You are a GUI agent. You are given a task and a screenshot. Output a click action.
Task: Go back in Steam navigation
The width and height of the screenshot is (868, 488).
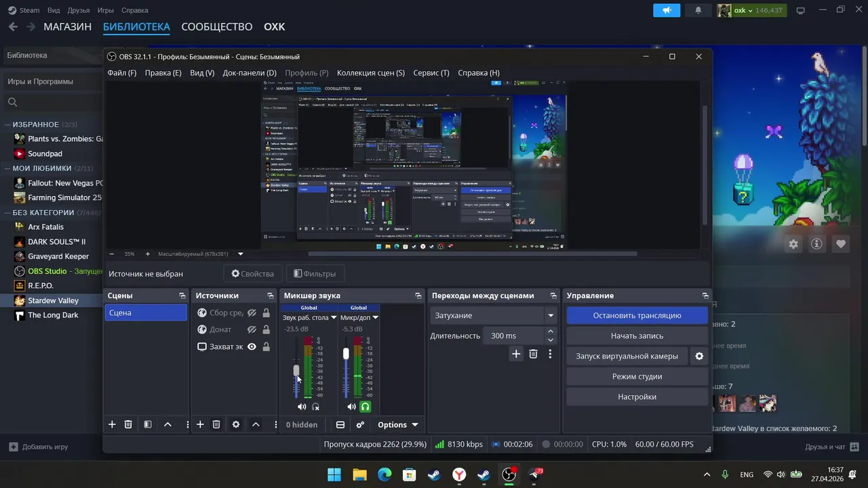[x=13, y=27]
